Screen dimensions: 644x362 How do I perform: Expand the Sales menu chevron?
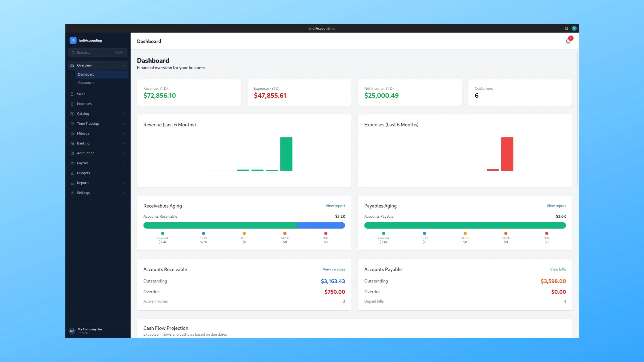[x=124, y=94]
